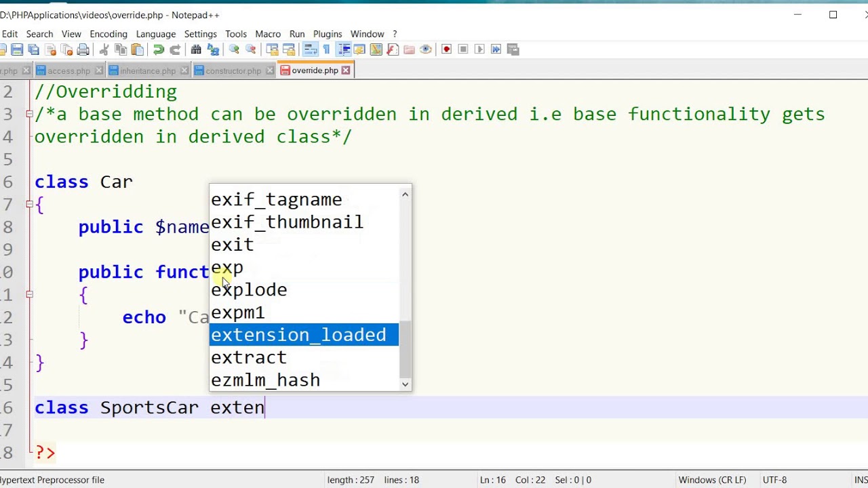Collapse the function body fold marker

tap(29, 294)
